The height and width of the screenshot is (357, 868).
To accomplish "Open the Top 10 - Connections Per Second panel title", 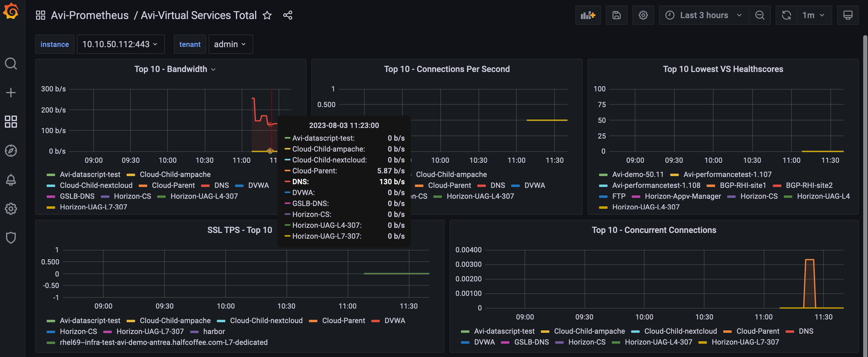I will click(446, 69).
